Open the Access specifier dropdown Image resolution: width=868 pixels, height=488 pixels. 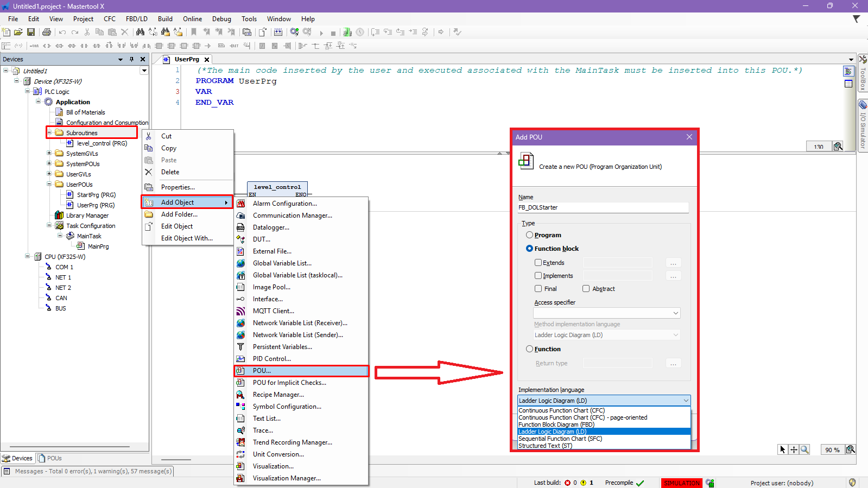pyautogui.click(x=606, y=313)
